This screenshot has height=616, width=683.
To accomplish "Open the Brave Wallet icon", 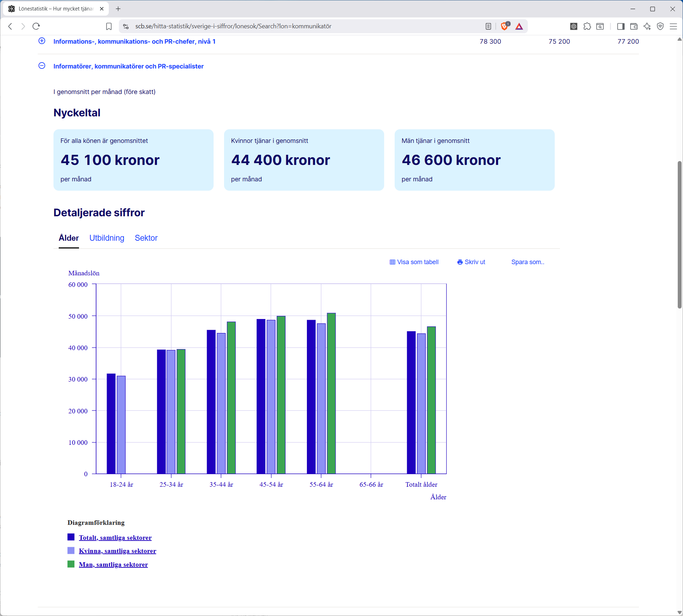I will pos(634,26).
